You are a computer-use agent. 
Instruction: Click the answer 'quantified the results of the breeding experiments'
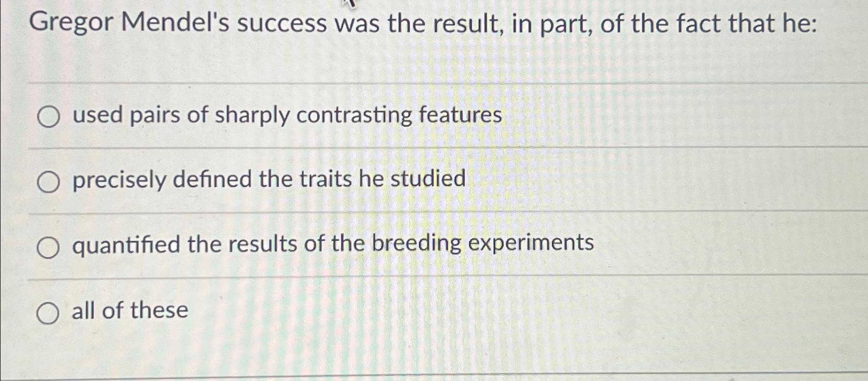[332, 244]
